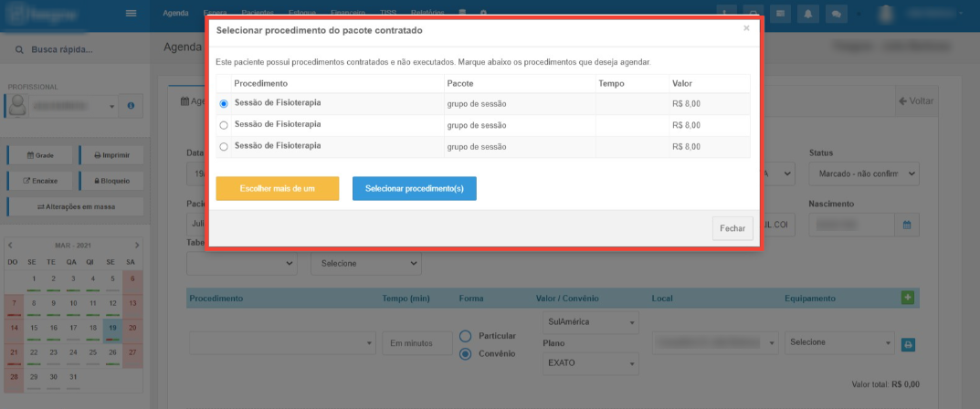
Task: Click the quick search magnifier icon
Action: 19,49
